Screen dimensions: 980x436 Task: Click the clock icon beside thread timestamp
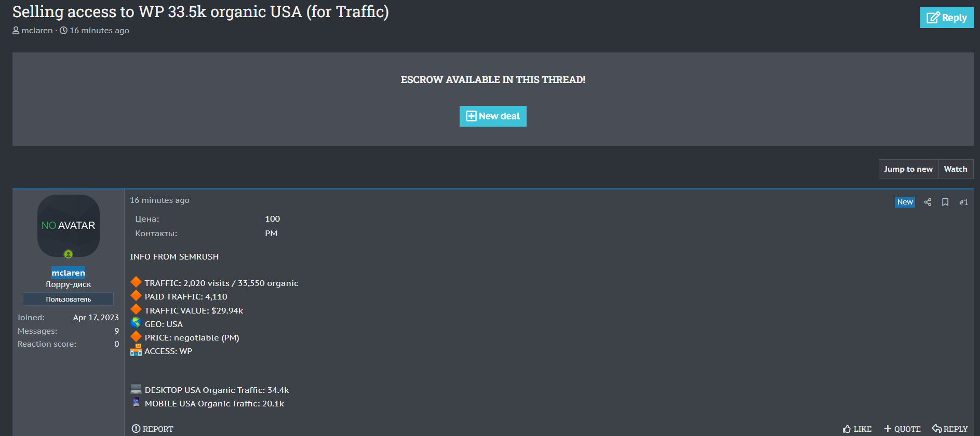64,31
